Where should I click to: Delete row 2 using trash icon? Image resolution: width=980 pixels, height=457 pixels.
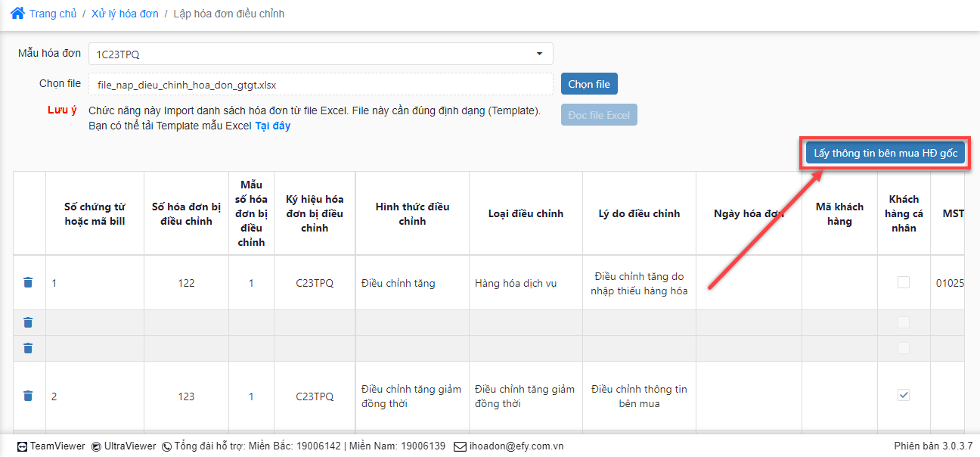[28, 396]
